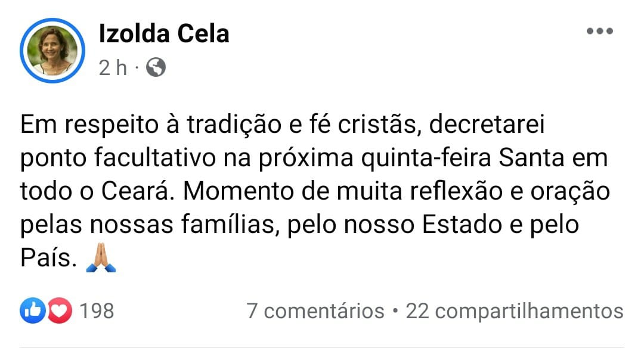This screenshot has height=351, width=644.
Task: Click the "2 h" post timestamp
Action: (113, 68)
